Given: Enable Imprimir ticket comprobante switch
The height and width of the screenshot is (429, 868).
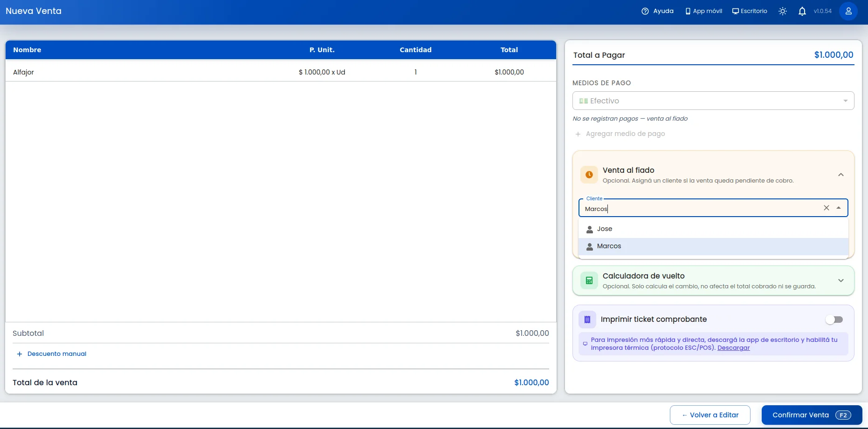Looking at the screenshot, I should click(834, 320).
